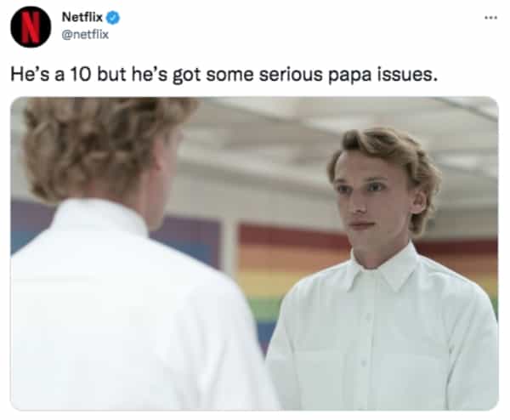Click the blurred ceiling area in image
The image size is (510, 420).
coord(326,130)
